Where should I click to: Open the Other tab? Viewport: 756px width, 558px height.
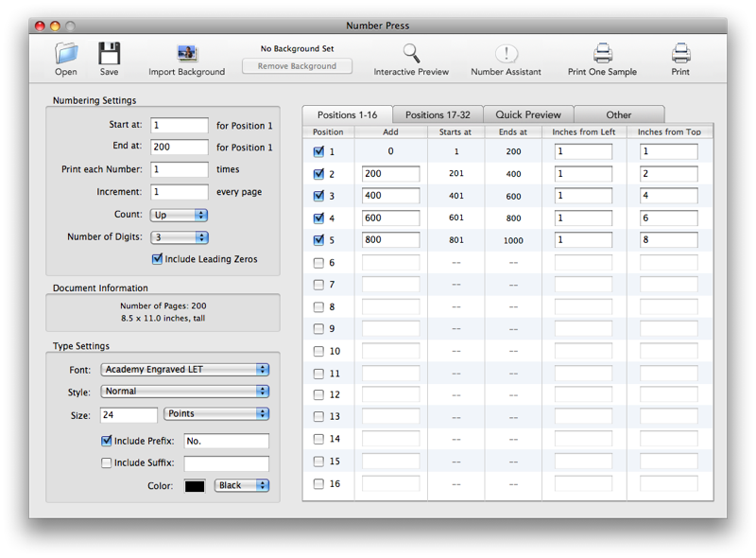(619, 114)
